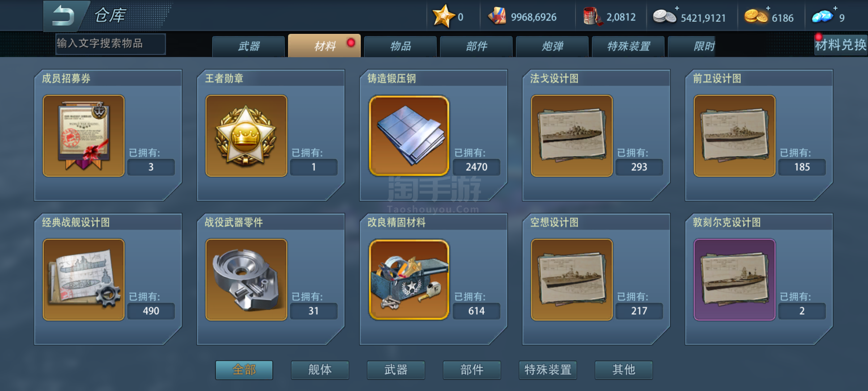Filter by 其他 category
Image resolution: width=868 pixels, height=391 pixels.
click(x=624, y=370)
